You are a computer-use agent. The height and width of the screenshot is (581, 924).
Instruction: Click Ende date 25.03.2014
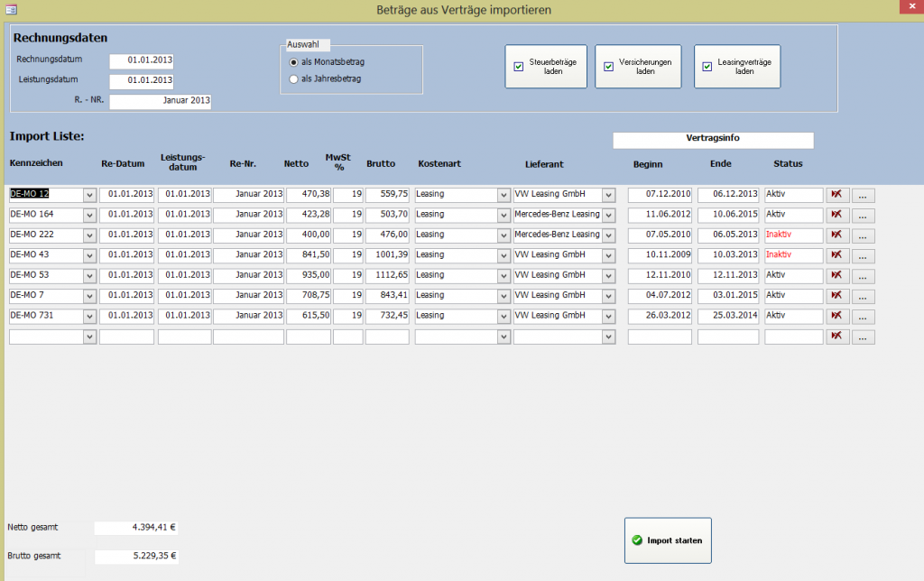pyautogui.click(x=728, y=316)
